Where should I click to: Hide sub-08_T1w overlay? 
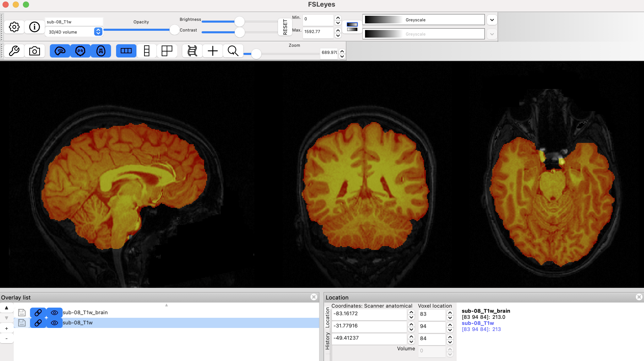[54, 323]
